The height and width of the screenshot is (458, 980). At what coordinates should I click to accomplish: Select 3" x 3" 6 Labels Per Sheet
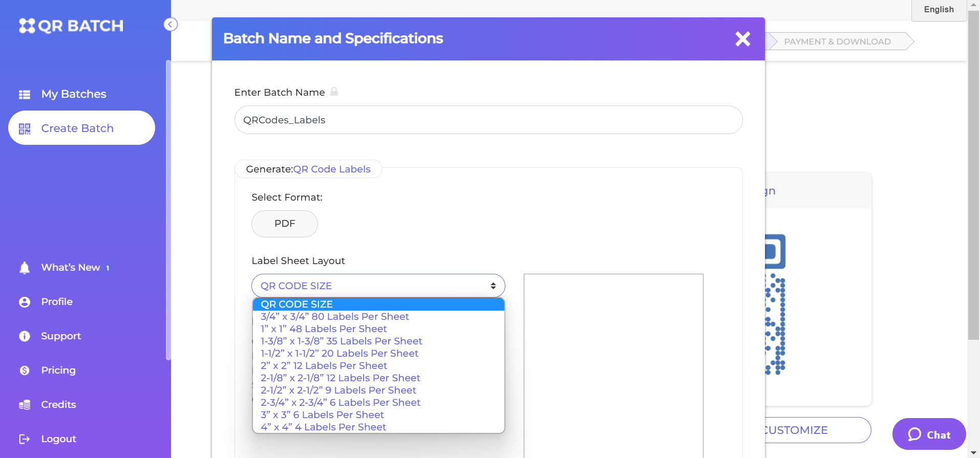(x=378, y=415)
